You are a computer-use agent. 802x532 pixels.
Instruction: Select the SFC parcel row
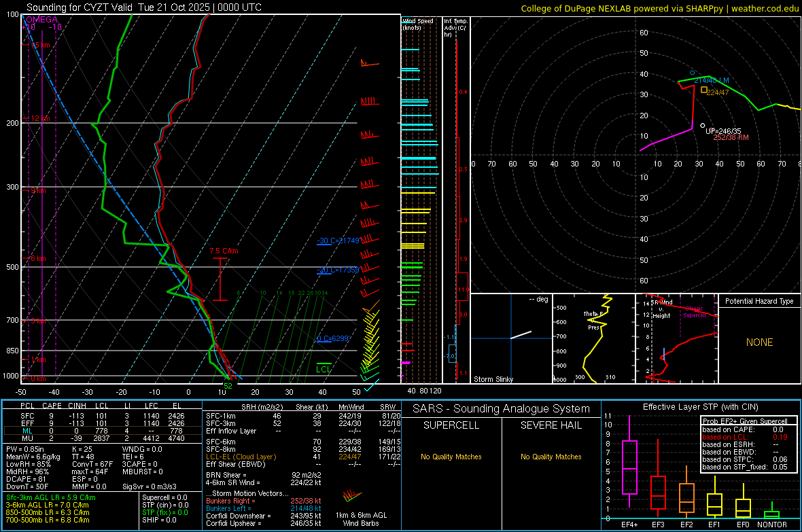tap(103, 416)
